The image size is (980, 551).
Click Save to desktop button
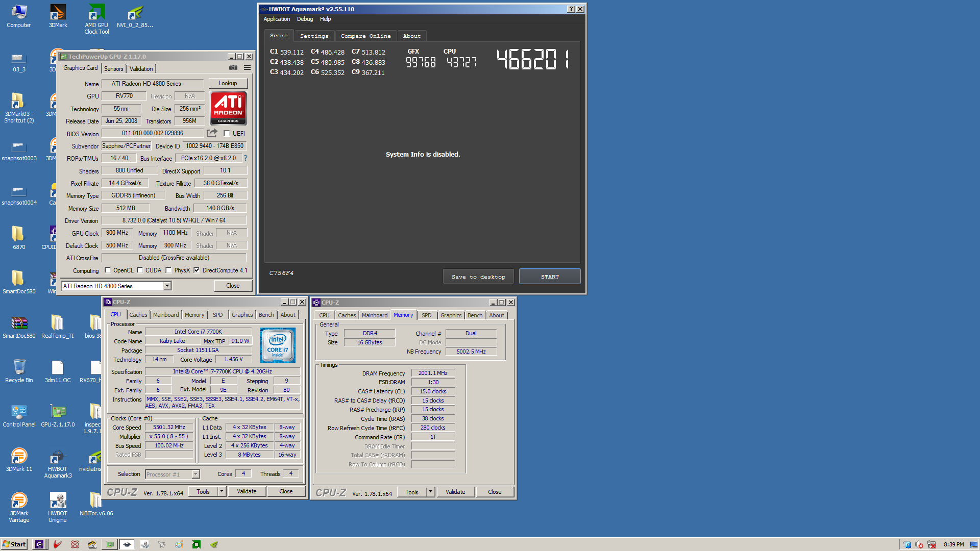point(478,277)
